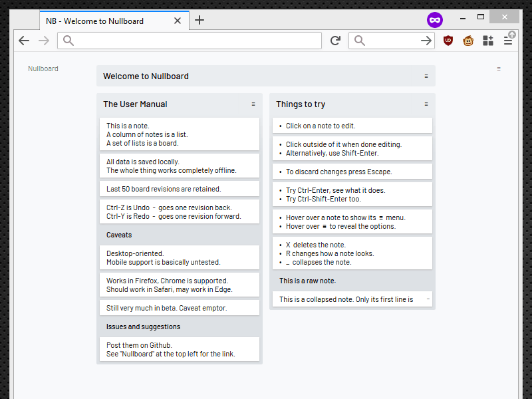532x399 pixels.
Task: Maximize the browser window
Action: [481, 17]
